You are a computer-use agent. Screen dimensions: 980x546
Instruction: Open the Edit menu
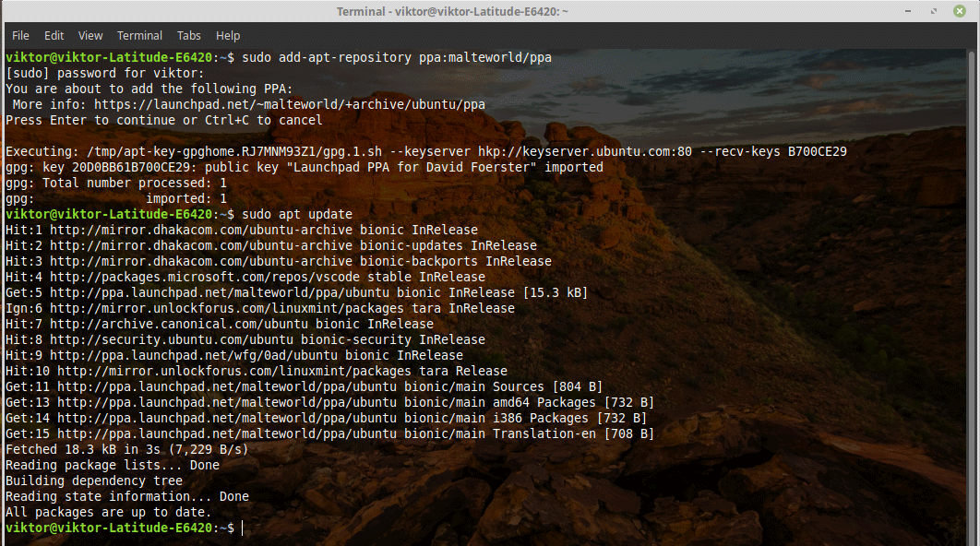pyautogui.click(x=54, y=35)
